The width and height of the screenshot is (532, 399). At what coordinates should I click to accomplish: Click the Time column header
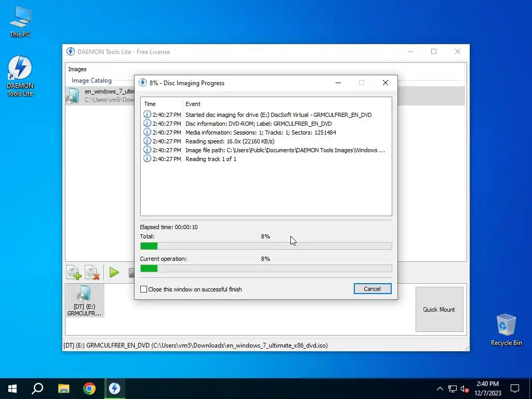pyautogui.click(x=162, y=104)
